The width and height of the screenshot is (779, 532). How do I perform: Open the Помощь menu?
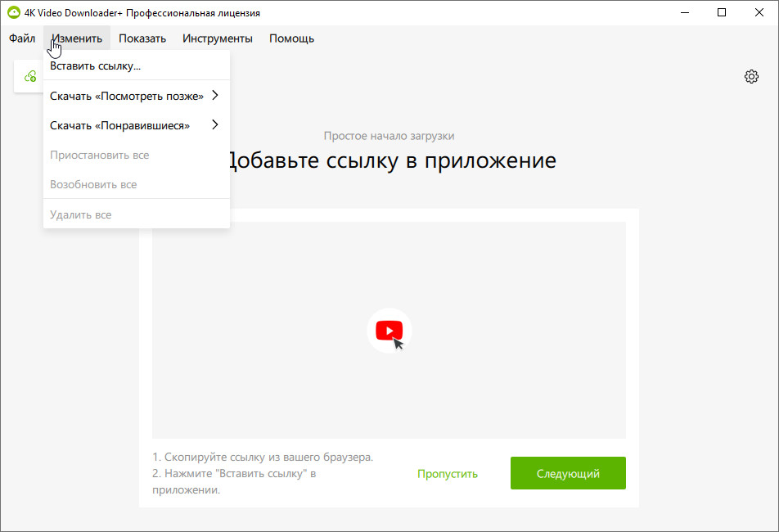[291, 38]
